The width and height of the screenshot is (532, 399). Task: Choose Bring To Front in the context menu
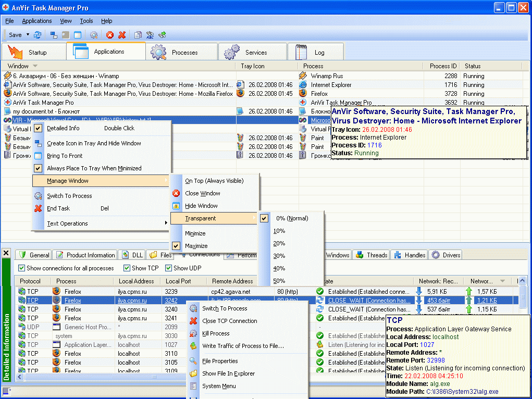pos(65,156)
